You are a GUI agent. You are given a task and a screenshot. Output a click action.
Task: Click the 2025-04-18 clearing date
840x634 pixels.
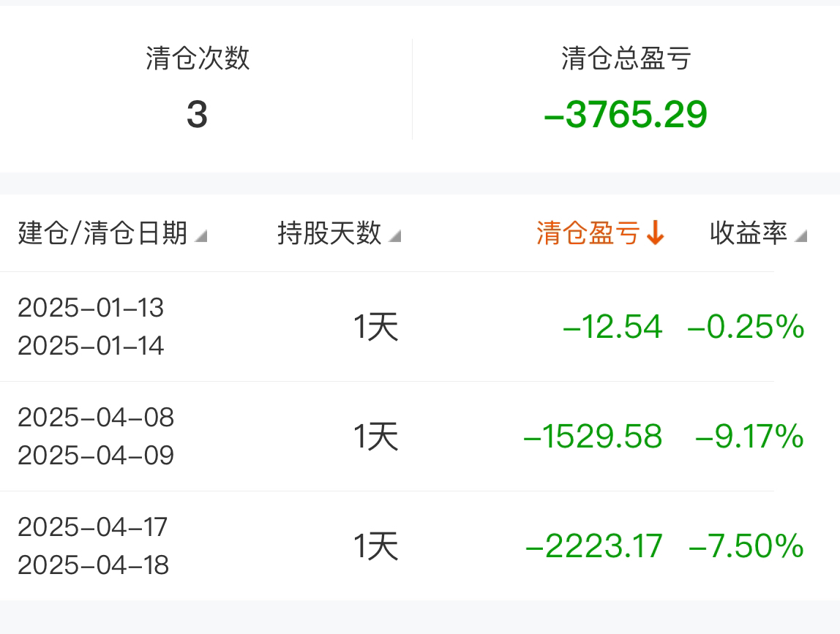point(93,565)
